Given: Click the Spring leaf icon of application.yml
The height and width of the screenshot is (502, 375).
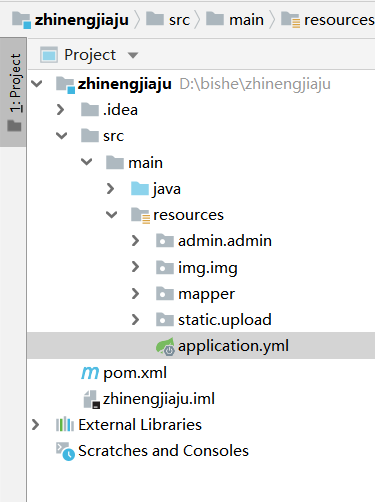Looking at the screenshot, I should 165,346.
